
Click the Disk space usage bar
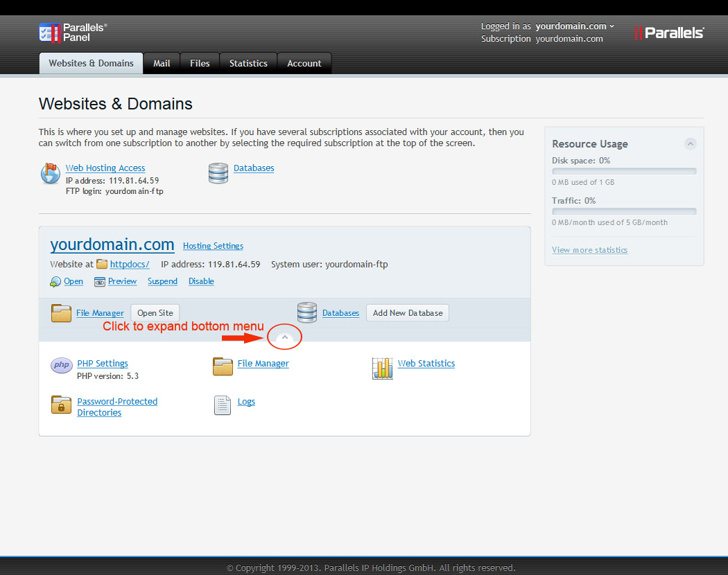click(624, 171)
